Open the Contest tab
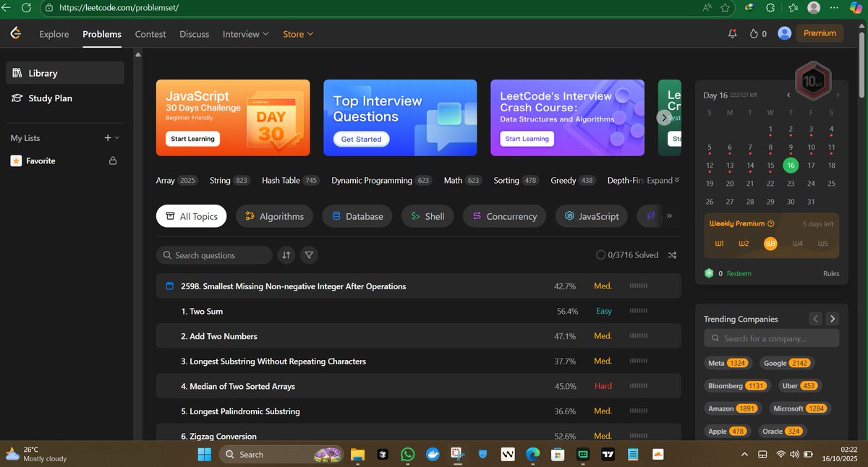 pyautogui.click(x=150, y=34)
